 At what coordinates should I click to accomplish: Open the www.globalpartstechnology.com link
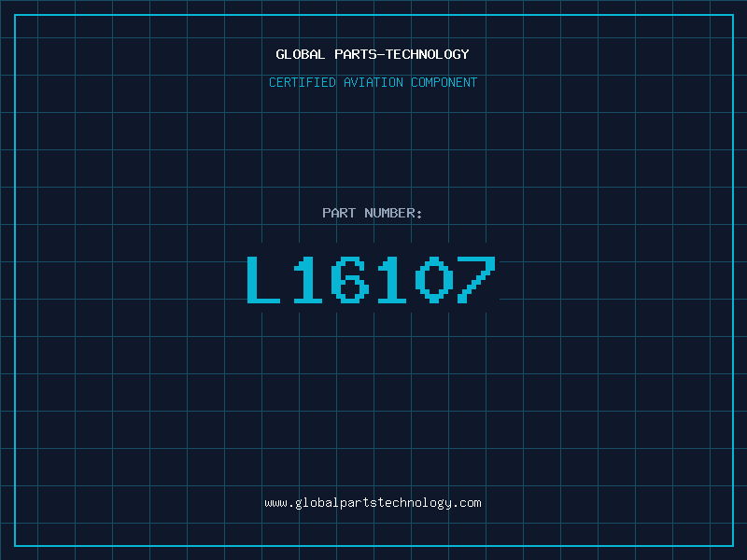click(373, 503)
